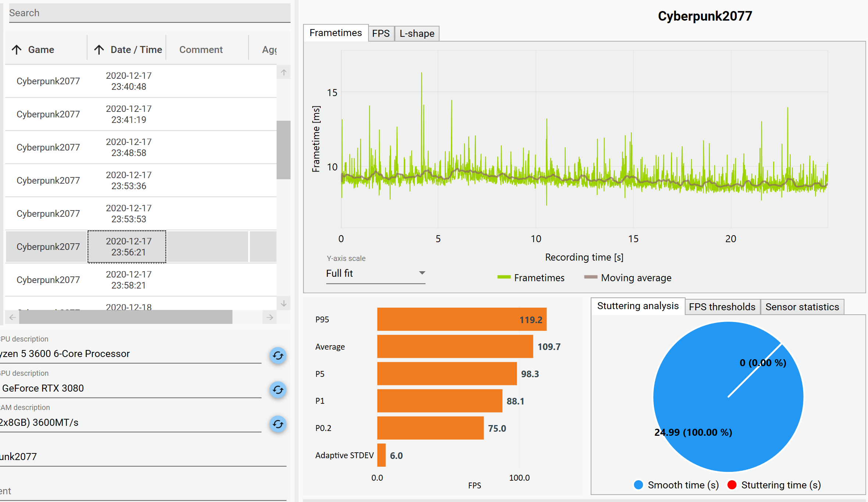Click the Comment column header

(201, 50)
